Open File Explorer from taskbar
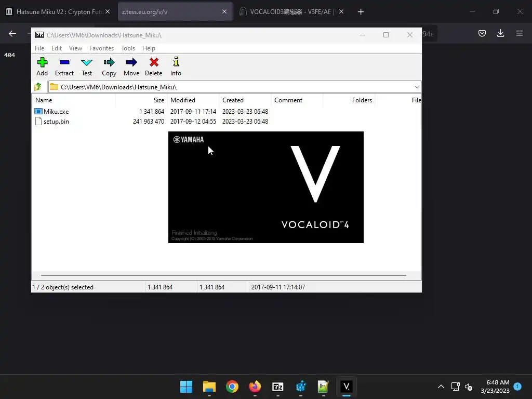532x399 pixels. click(x=209, y=387)
